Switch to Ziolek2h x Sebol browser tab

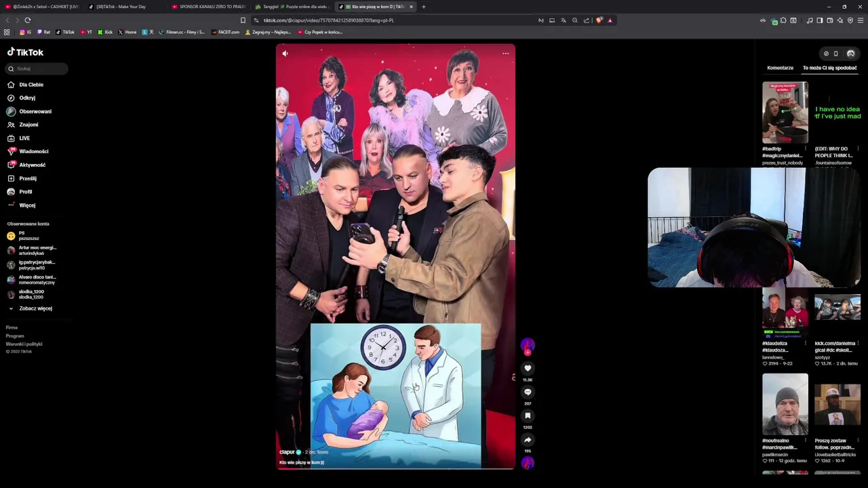(x=42, y=7)
